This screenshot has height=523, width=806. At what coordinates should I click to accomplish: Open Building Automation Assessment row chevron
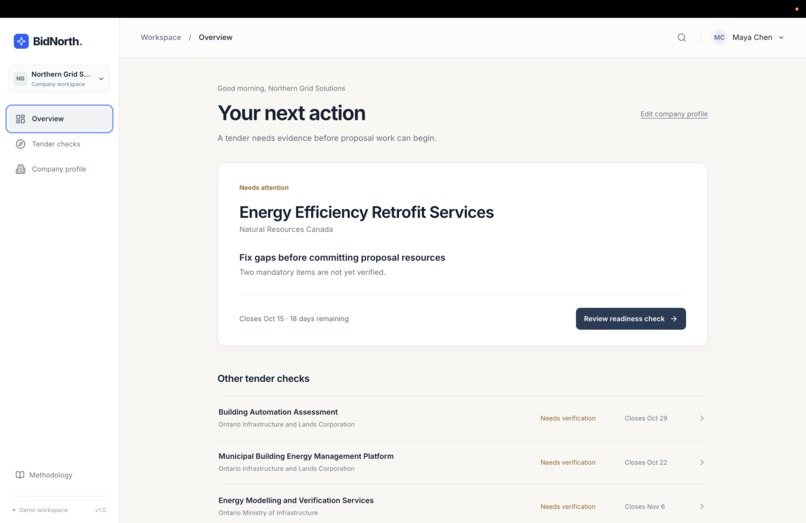(702, 418)
